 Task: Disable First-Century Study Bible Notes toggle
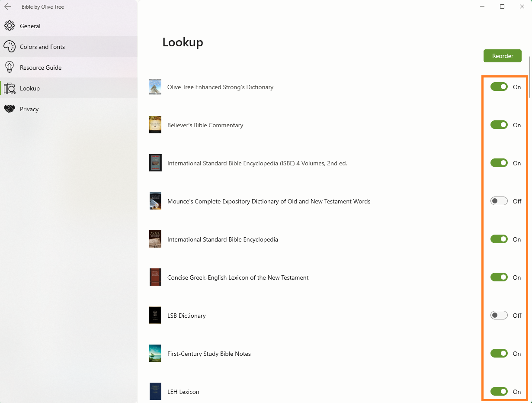(499, 354)
